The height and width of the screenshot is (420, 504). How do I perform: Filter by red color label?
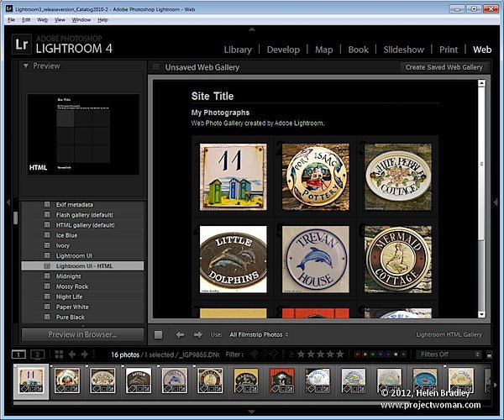pos(357,354)
